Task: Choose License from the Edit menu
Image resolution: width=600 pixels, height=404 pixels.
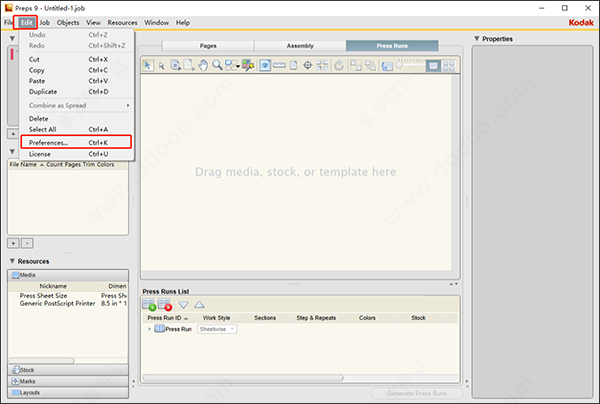Action: pos(77,154)
